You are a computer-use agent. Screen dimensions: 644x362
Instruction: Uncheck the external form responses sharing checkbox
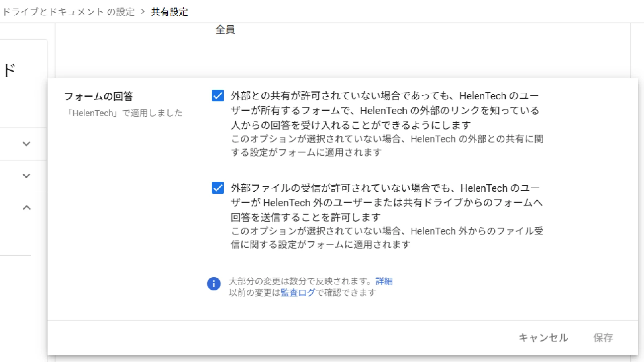(218, 96)
